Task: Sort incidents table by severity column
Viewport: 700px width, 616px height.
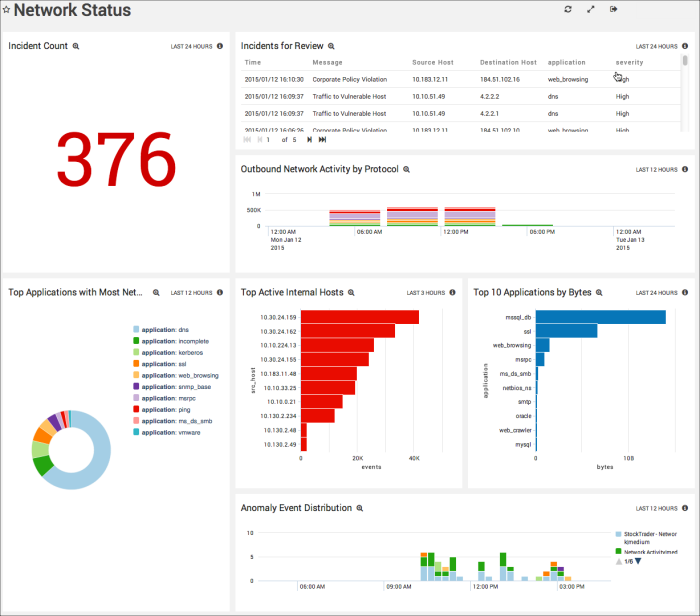Action: [x=629, y=62]
